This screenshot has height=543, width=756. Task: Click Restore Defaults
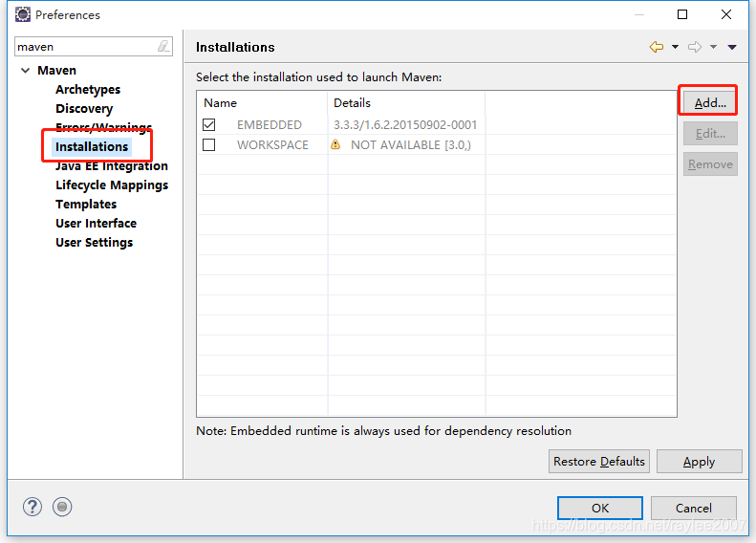click(x=599, y=462)
